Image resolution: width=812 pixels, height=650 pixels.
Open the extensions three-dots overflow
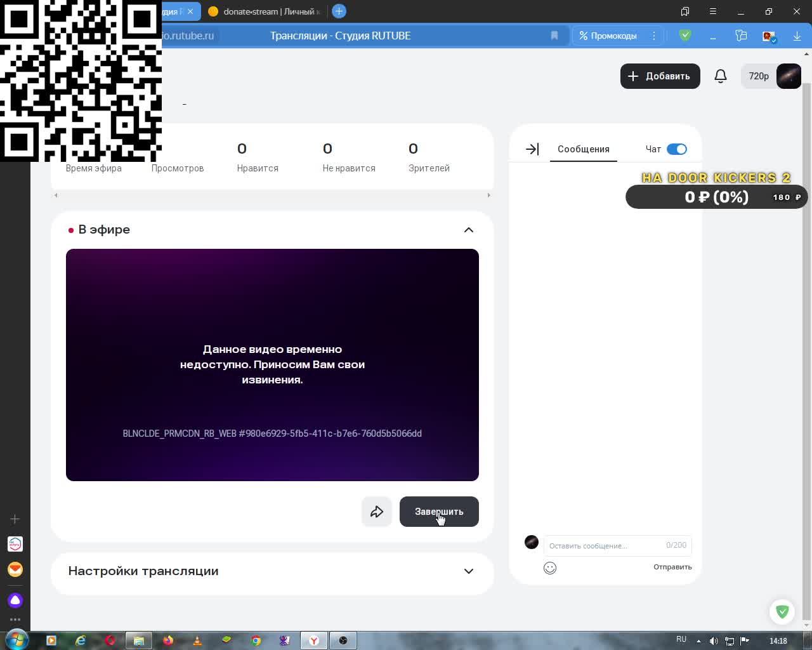[713, 36]
